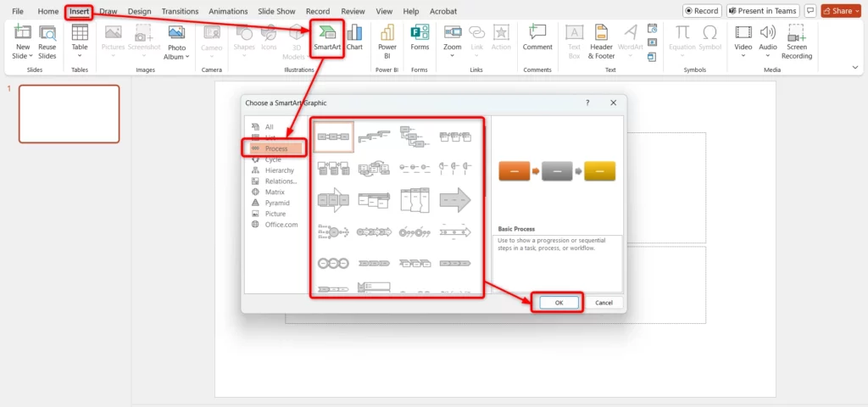This screenshot has width=868, height=407.
Task: Collapse the ribbon using the chevron
Action: tap(855, 67)
